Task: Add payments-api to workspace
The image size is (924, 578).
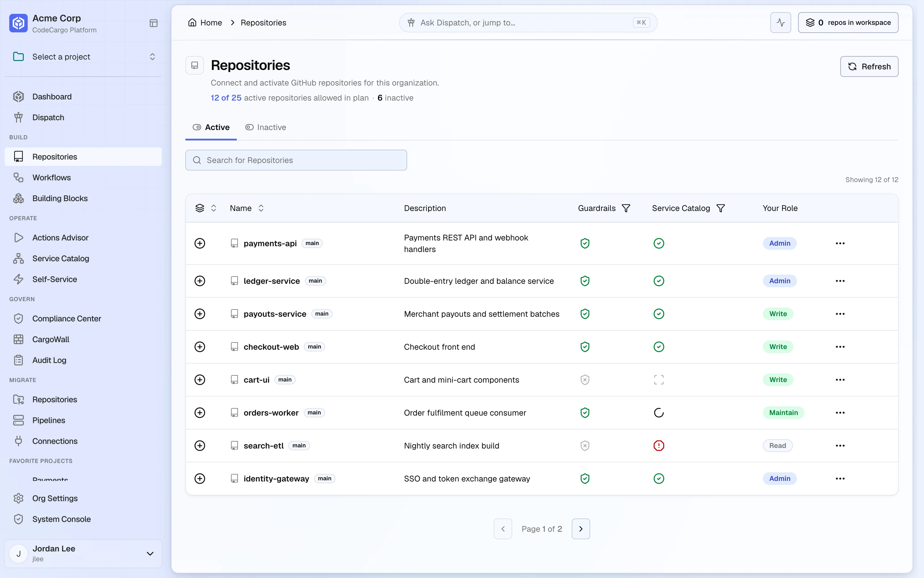Action: 200,243
